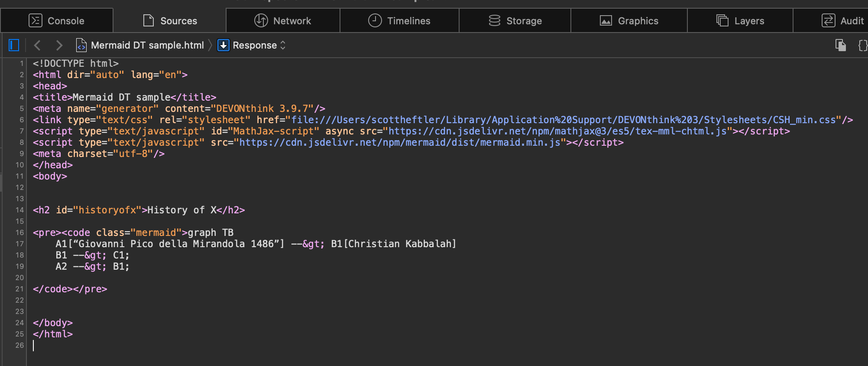Open the Layers tab

click(x=740, y=20)
